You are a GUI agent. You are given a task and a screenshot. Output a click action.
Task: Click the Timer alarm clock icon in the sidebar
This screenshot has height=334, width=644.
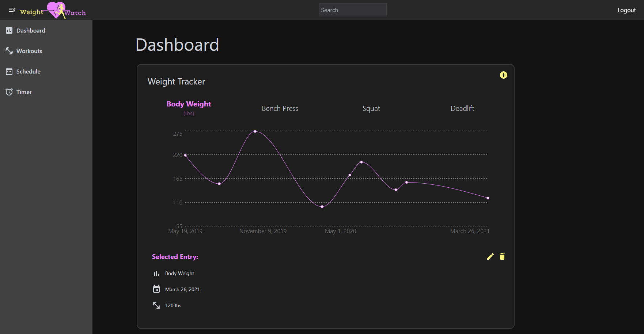[9, 92]
